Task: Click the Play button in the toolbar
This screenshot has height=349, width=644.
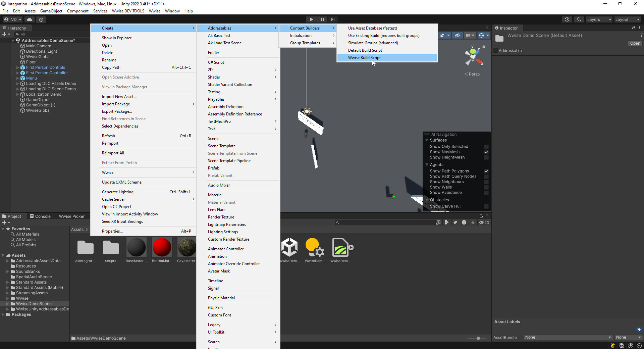Action: point(311,19)
